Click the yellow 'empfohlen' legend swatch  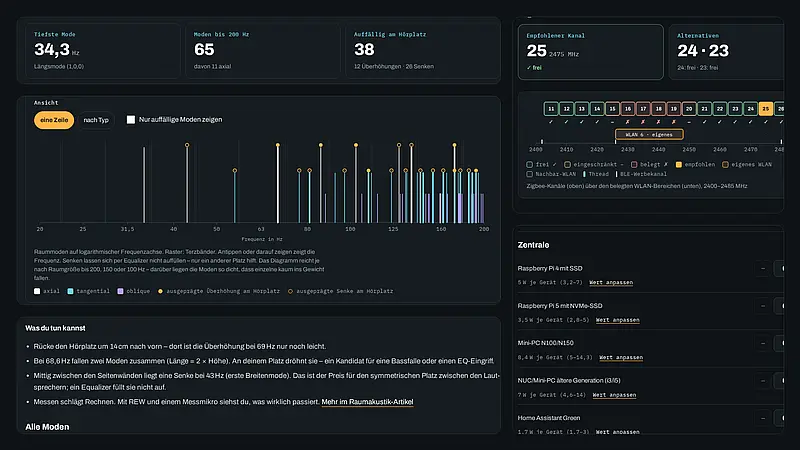click(x=679, y=165)
